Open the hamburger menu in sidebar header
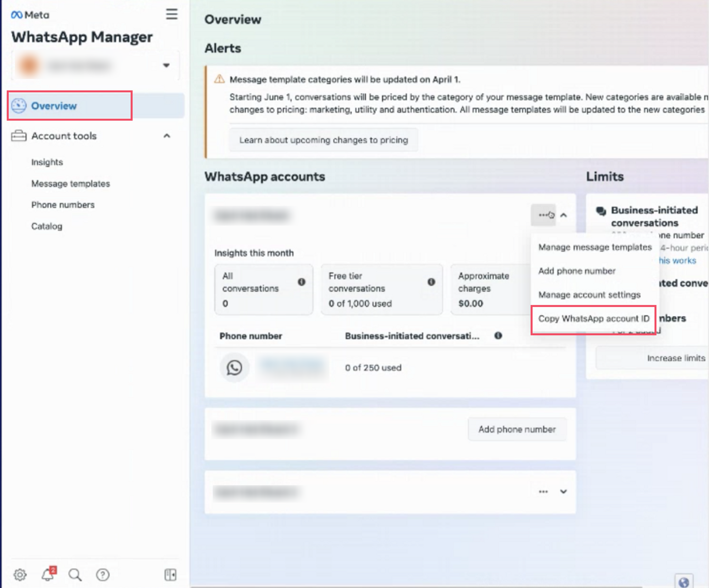Screen dimensions: 709x588 172,14
